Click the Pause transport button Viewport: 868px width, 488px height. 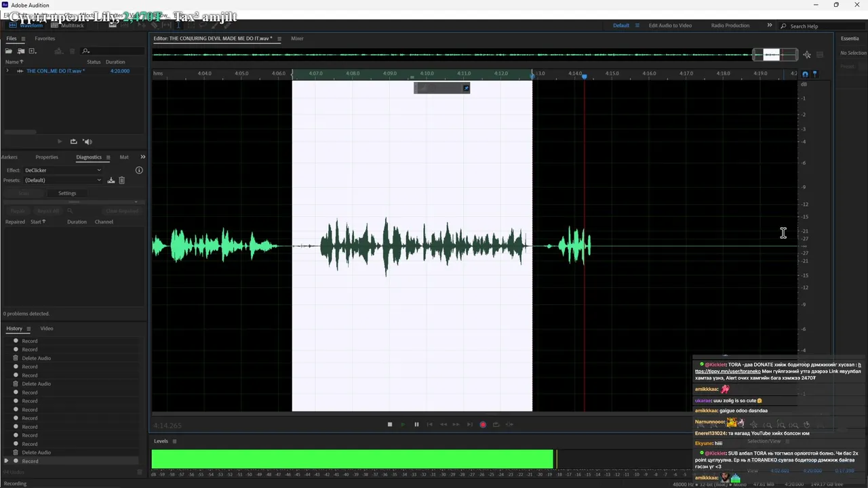[416, 425]
